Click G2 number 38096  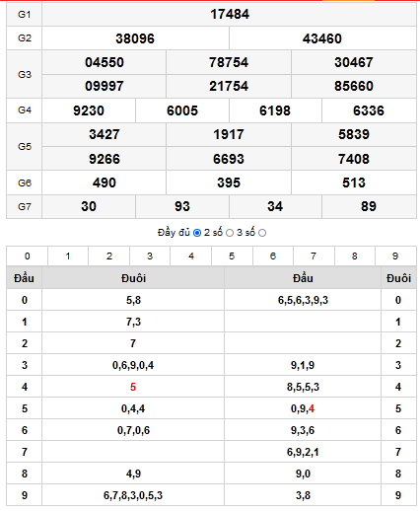[135, 38]
